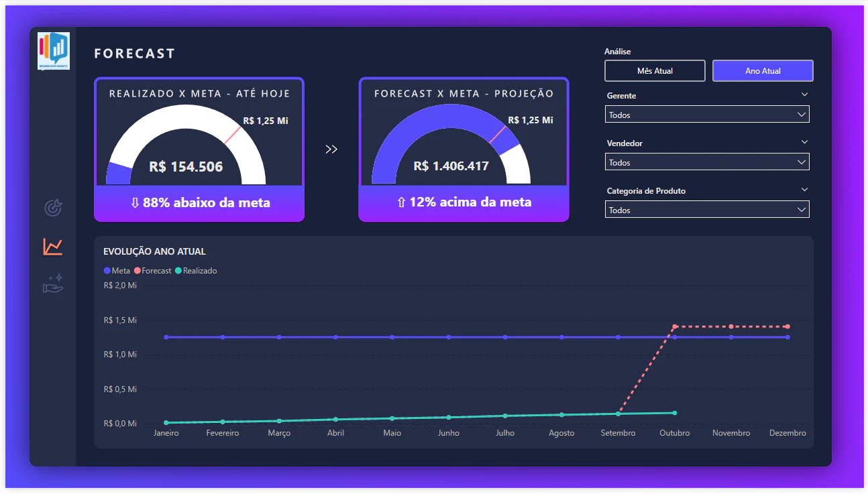Open the target goals page icon

(53, 208)
